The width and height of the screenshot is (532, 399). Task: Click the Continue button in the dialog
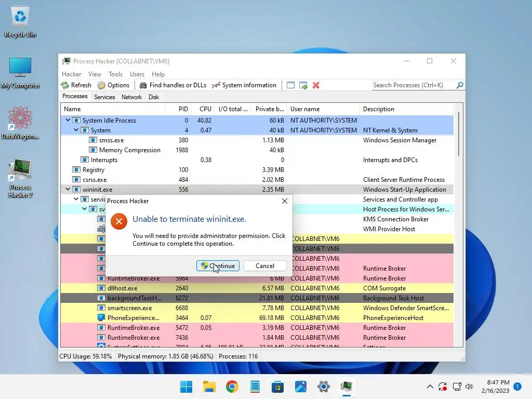tap(218, 265)
